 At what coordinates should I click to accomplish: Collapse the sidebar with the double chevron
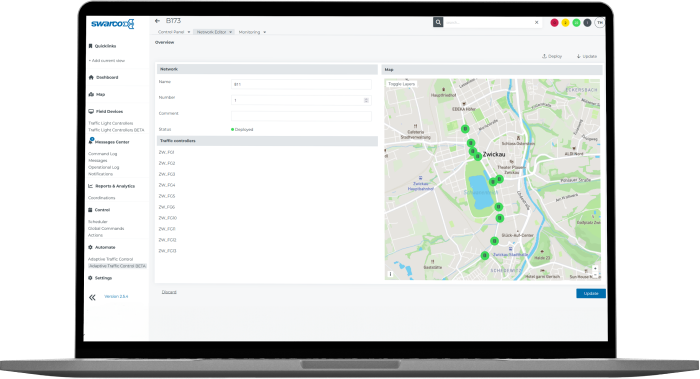pyautogui.click(x=92, y=297)
